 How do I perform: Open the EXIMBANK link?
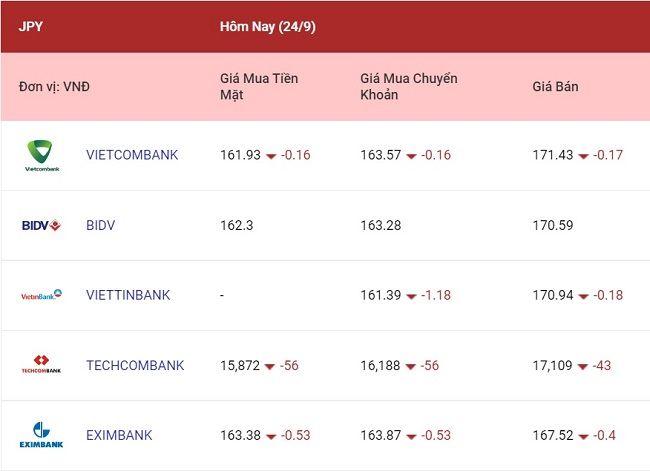tap(119, 435)
